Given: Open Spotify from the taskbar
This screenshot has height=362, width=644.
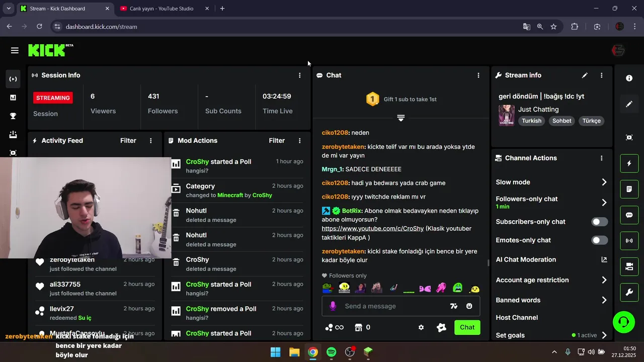Looking at the screenshot, I should click(332, 352).
